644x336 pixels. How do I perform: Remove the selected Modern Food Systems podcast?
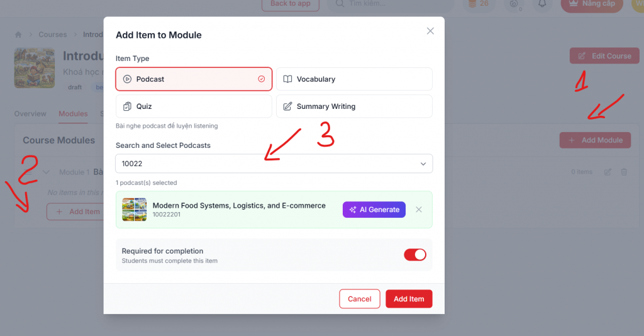point(419,210)
